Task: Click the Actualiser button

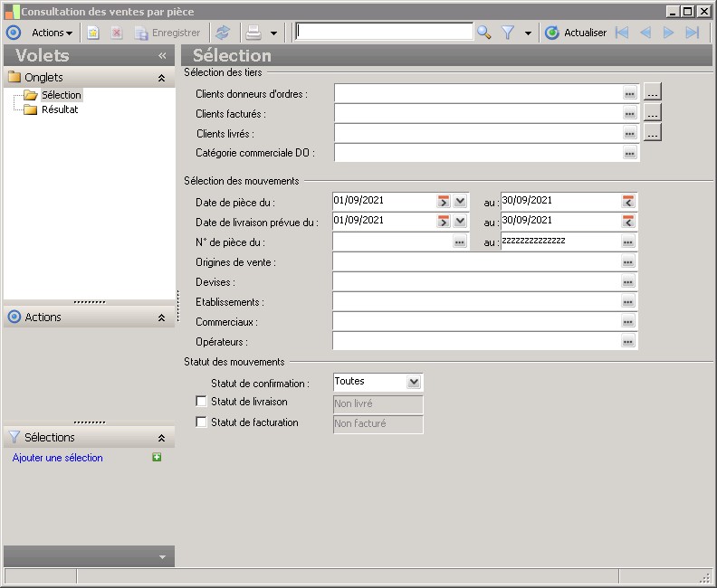Action: 576,33
